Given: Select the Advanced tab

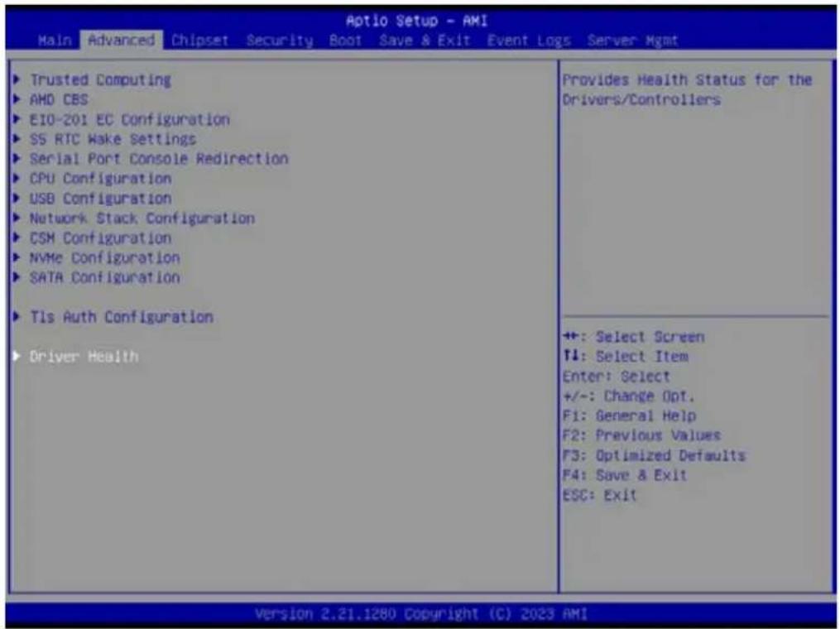Looking at the screenshot, I should pos(122,41).
